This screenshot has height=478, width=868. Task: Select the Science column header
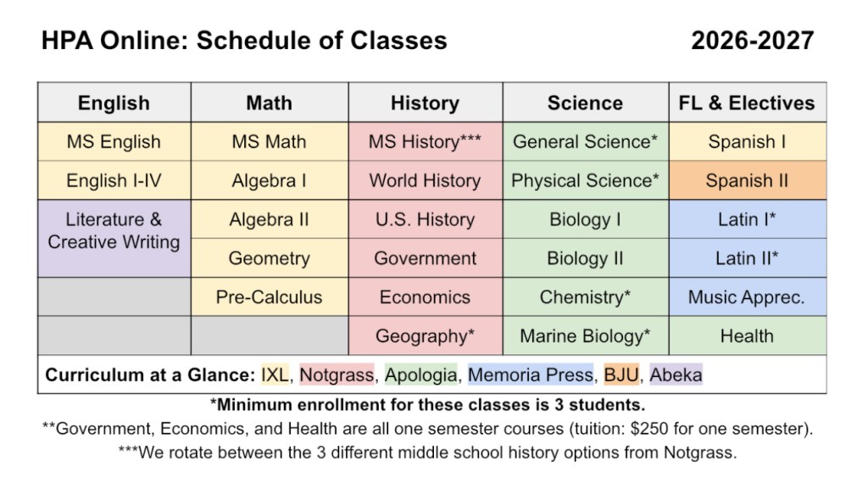(585, 103)
